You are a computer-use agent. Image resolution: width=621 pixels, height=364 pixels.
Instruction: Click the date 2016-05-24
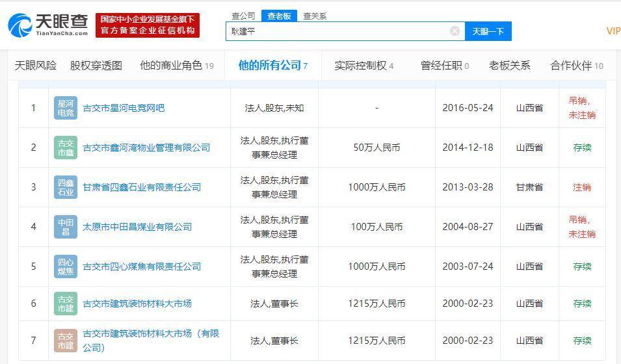(468, 108)
